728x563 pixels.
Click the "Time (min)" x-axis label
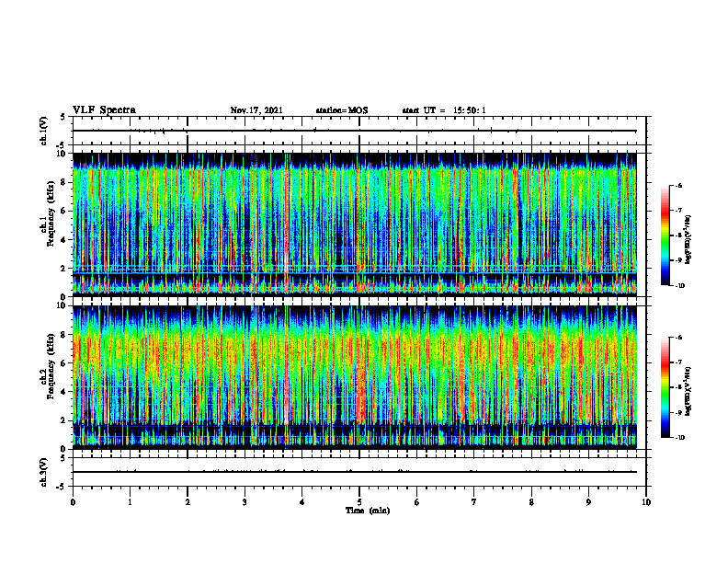pos(368,511)
